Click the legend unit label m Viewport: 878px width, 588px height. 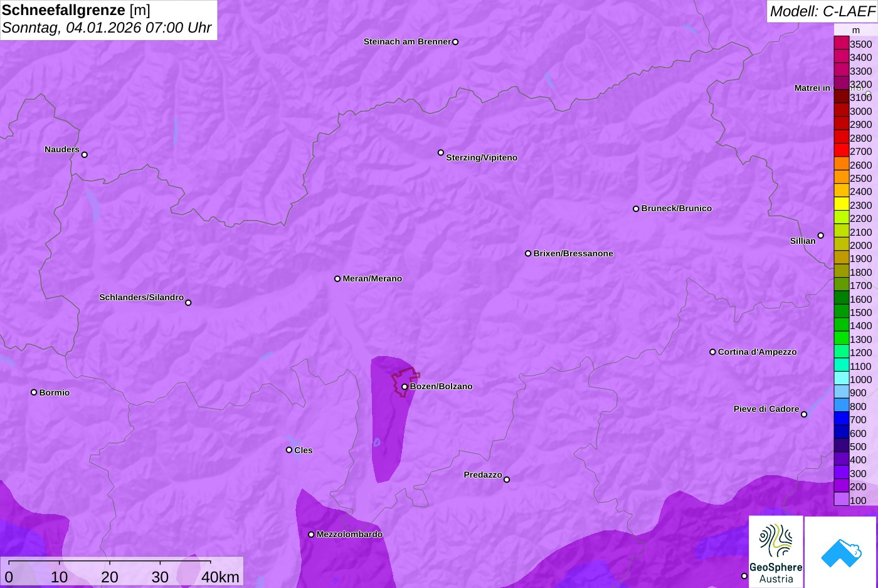[856, 30]
